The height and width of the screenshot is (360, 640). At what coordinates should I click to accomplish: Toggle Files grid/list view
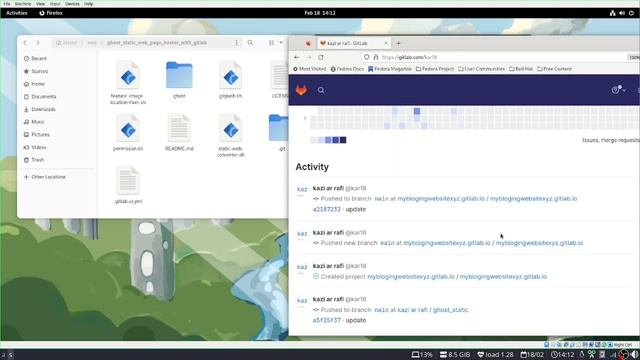coord(271,43)
